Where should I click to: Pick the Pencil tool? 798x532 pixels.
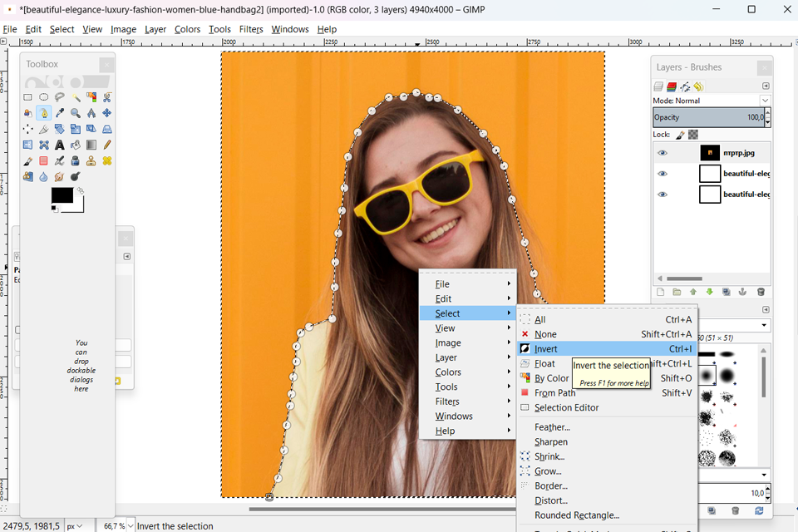107,145
